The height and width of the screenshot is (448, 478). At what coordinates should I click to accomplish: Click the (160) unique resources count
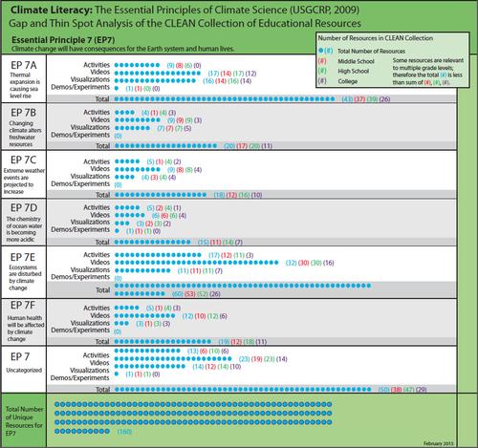click(124, 432)
